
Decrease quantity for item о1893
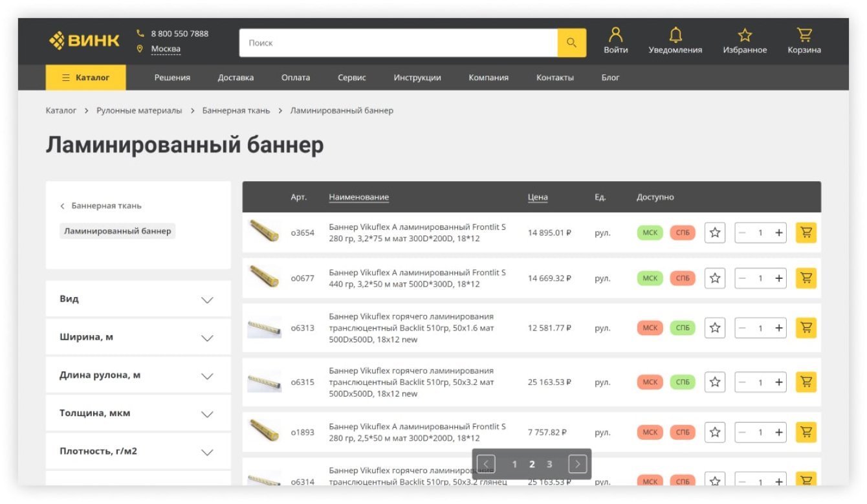pyautogui.click(x=742, y=433)
